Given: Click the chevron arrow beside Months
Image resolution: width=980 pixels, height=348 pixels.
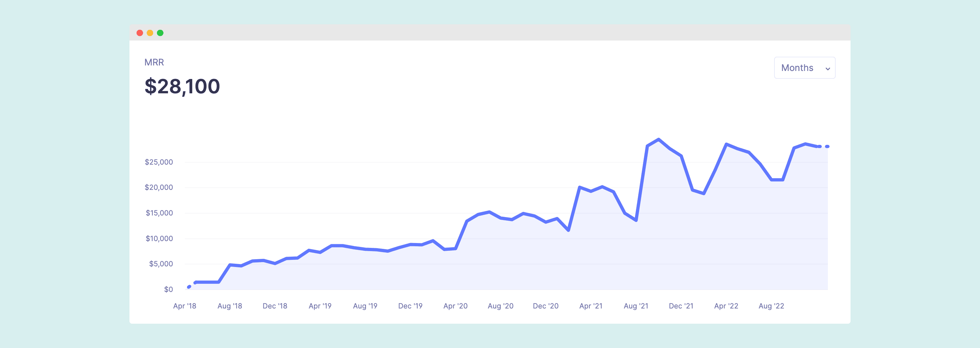Looking at the screenshot, I should pyautogui.click(x=828, y=69).
